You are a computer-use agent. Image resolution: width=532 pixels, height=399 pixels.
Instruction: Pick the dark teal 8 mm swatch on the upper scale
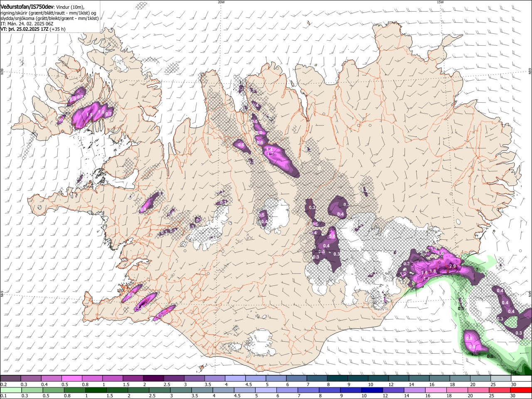[x=337, y=379]
